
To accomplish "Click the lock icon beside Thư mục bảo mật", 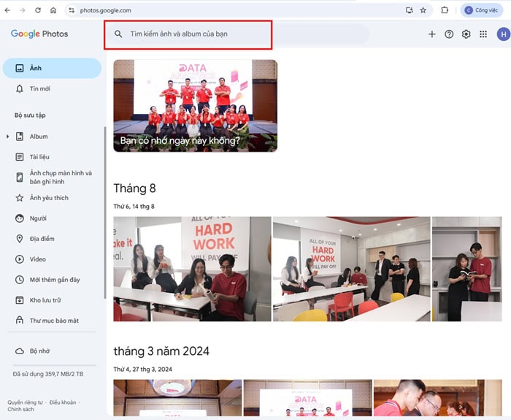I will [20, 320].
